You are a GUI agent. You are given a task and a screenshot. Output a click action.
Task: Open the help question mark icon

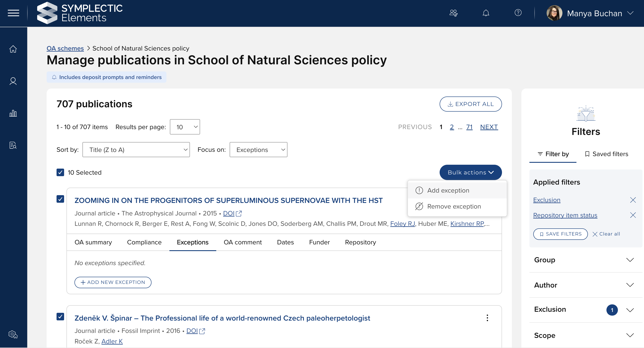click(518, 13)
